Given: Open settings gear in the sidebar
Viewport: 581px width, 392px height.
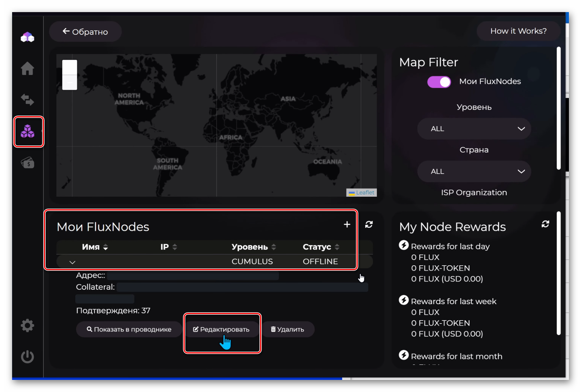Looking at the screenshot, I should click(x=27, y=325).
